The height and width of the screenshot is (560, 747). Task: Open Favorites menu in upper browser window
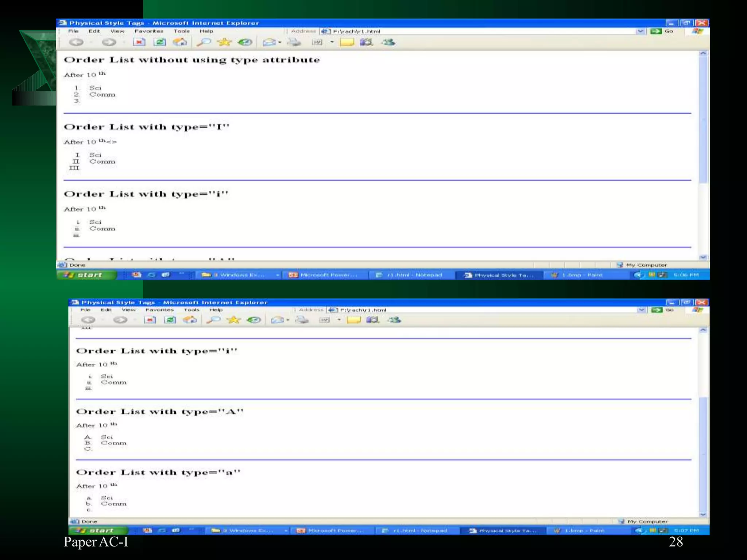[149, 31]
